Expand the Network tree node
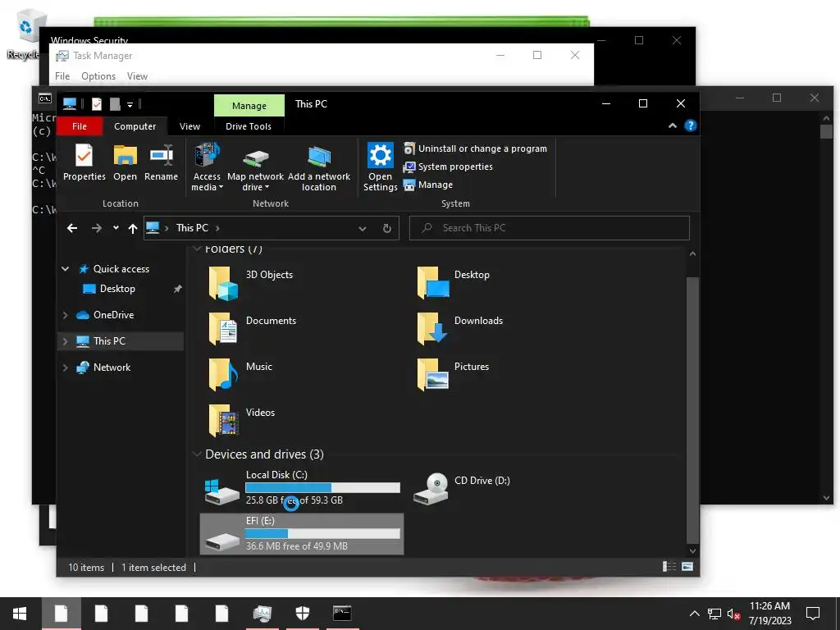 click(x=66, y=367)
